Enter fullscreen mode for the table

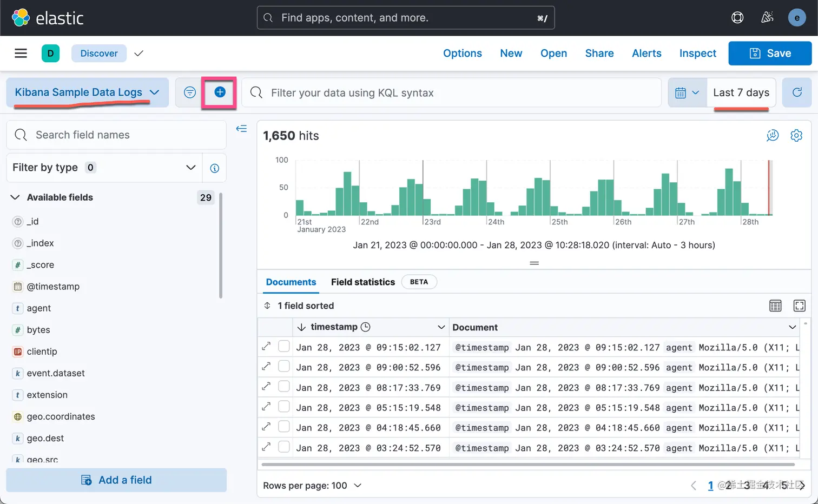tap(799, 306)
